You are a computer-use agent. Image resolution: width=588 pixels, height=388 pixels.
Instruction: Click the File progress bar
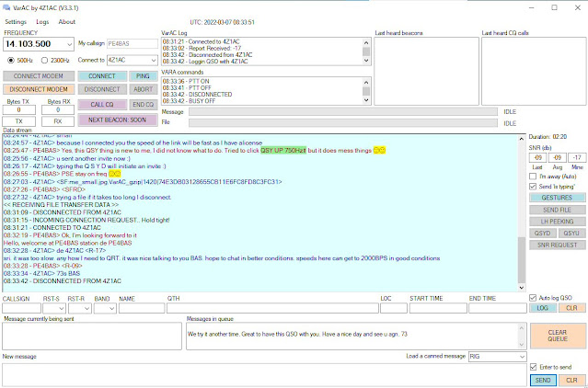click(x=343, y=123)
